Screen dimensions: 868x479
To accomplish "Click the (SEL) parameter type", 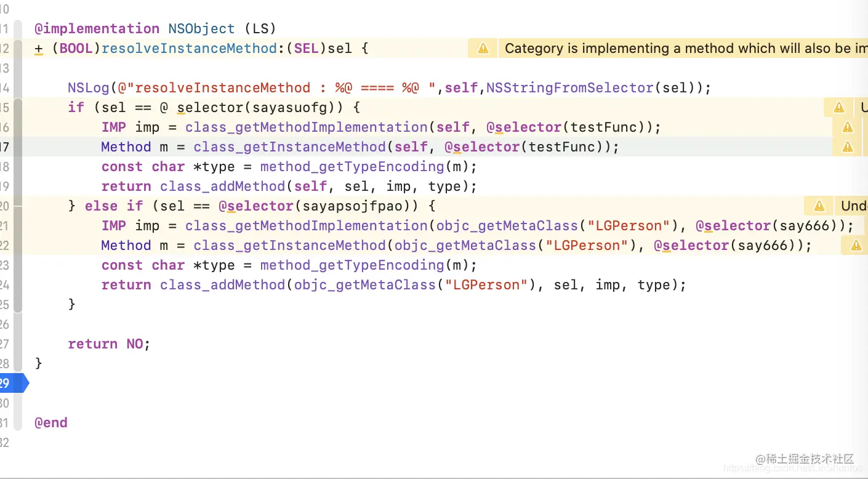I will (307, 49).
